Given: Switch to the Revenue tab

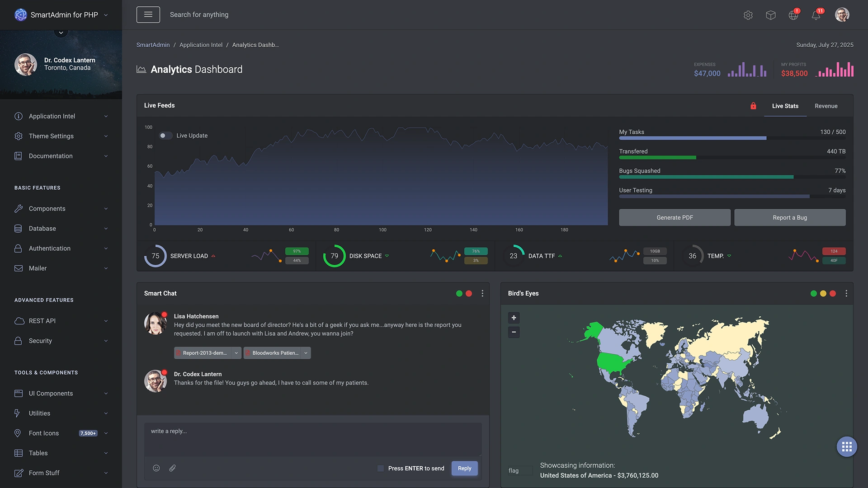Looking at the screenshot, I should (x=826, y=106).
